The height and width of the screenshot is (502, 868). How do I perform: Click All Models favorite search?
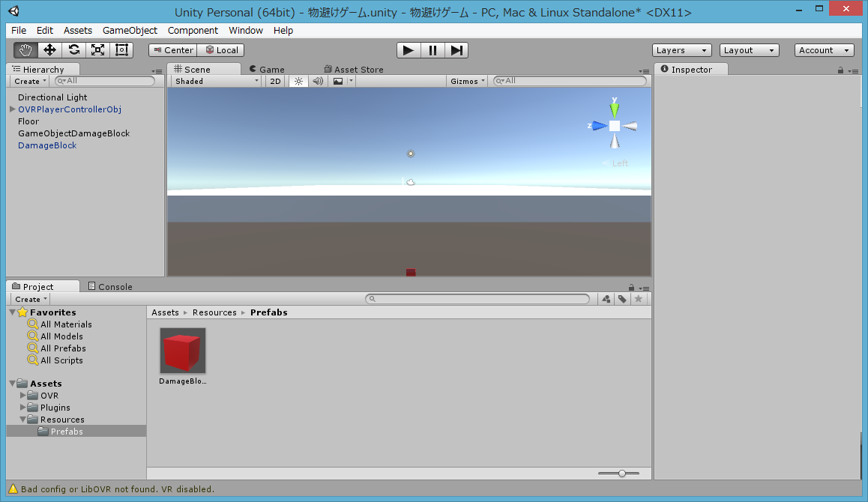coord(61,336)
